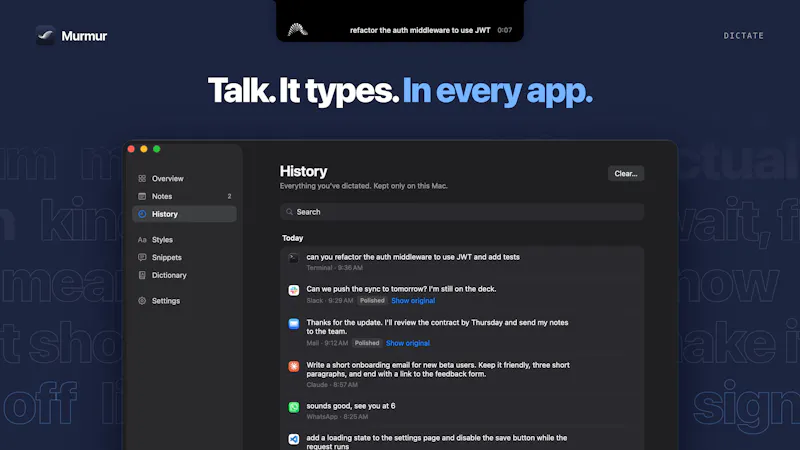Click the green zoom window button
The width and height of the screenshot is (800, 450).
(157, 149)
